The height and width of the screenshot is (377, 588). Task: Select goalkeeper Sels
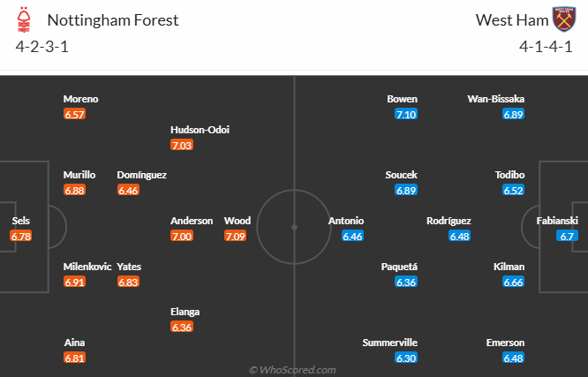tap(20, 221)
